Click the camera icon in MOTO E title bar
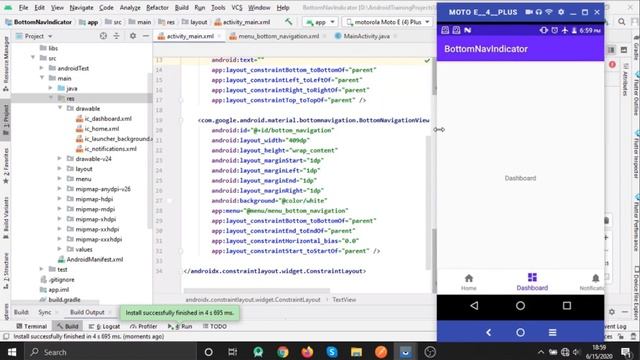Image resolution: width=640 pixels, height=360 pixels. pos(529,12)
